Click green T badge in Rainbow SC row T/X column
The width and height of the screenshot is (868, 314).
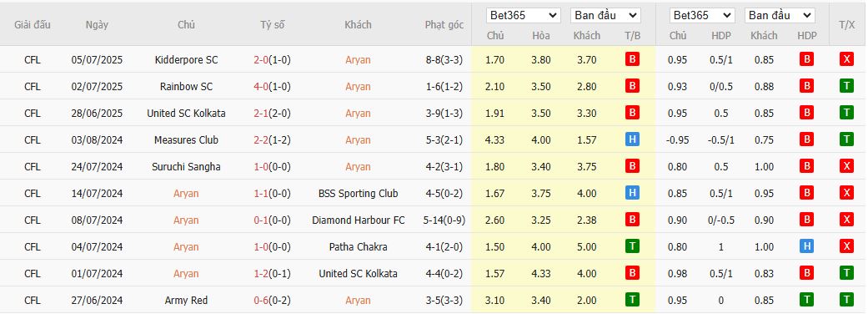click(845, 86)
